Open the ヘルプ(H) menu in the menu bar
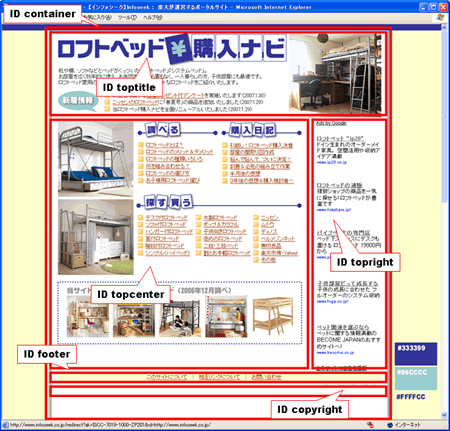This screenshot has height=431, width=450. [153, 17]
